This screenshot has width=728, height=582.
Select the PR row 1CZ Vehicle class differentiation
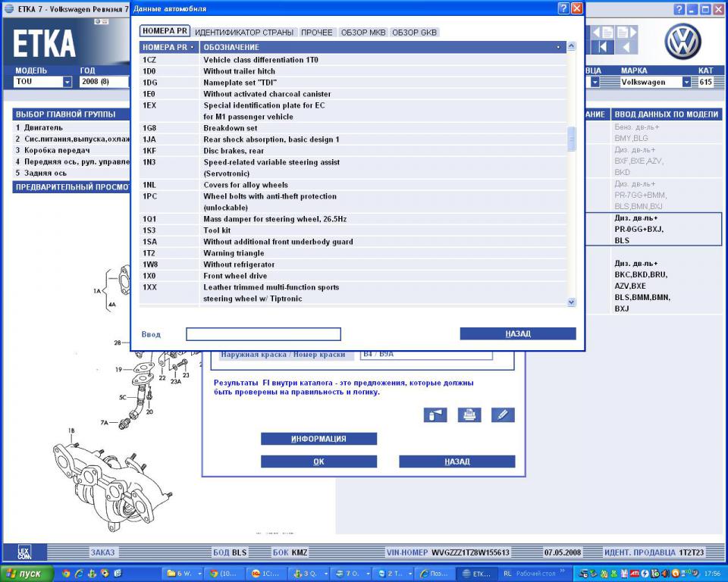point(353,60)
